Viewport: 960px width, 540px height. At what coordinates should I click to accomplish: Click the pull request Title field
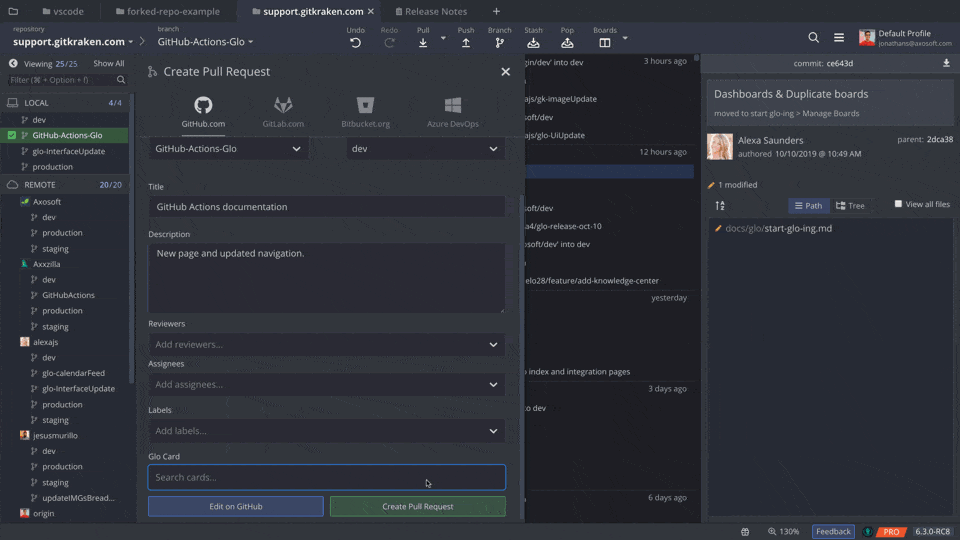327,206
